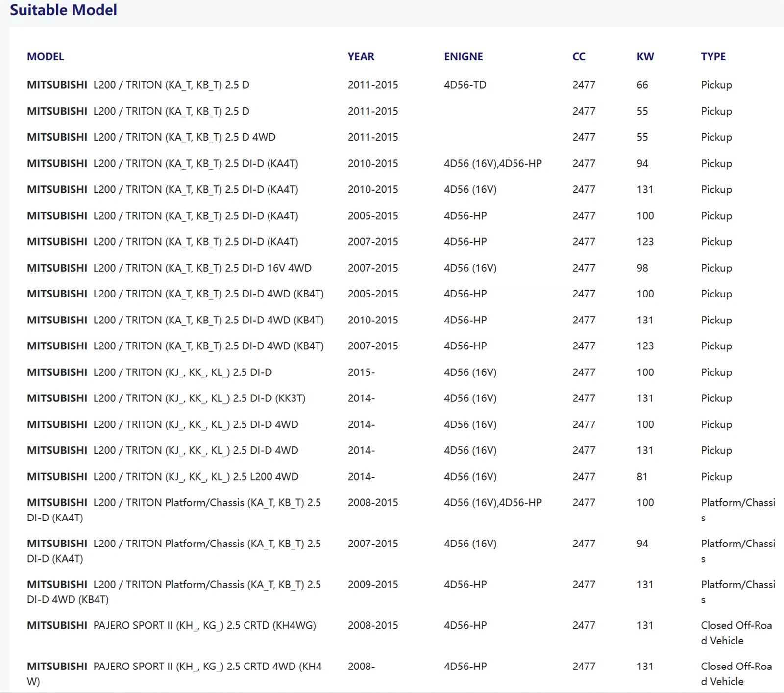Click model '2.5 L200 4WD' row text
Viewport: 784px width, 693px height.
coord(163,477)
